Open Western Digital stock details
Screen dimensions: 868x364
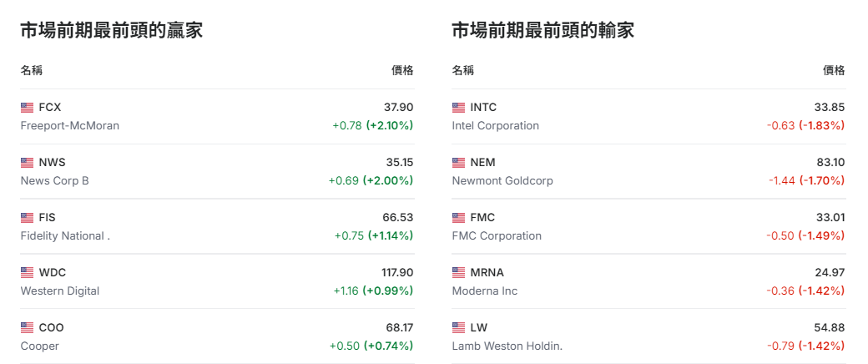pyautogui.click(x=60, y=291)
